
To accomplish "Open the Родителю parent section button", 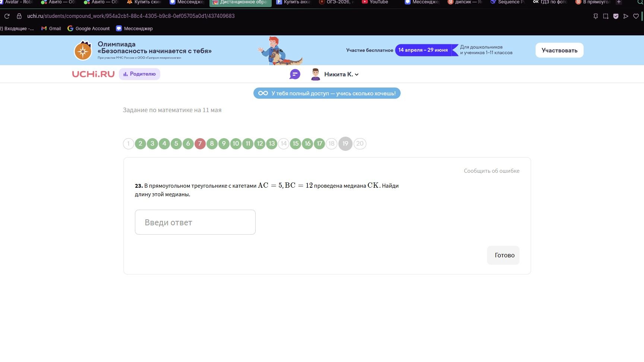I will tap(139, 74).
